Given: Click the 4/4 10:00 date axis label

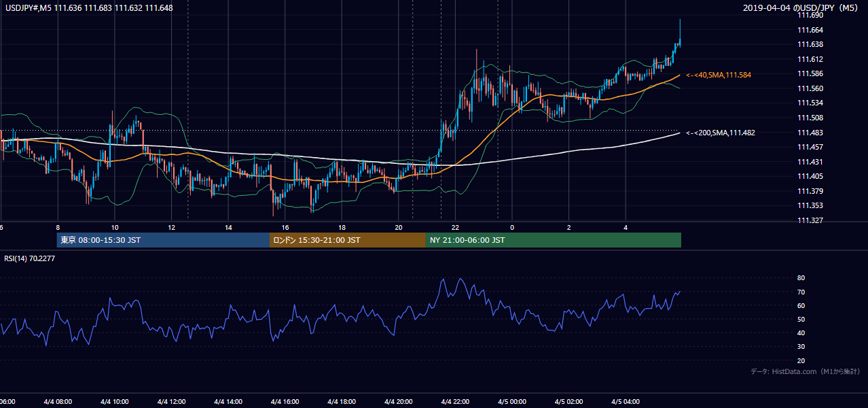Looking at the screenshot, I should 115,402.
